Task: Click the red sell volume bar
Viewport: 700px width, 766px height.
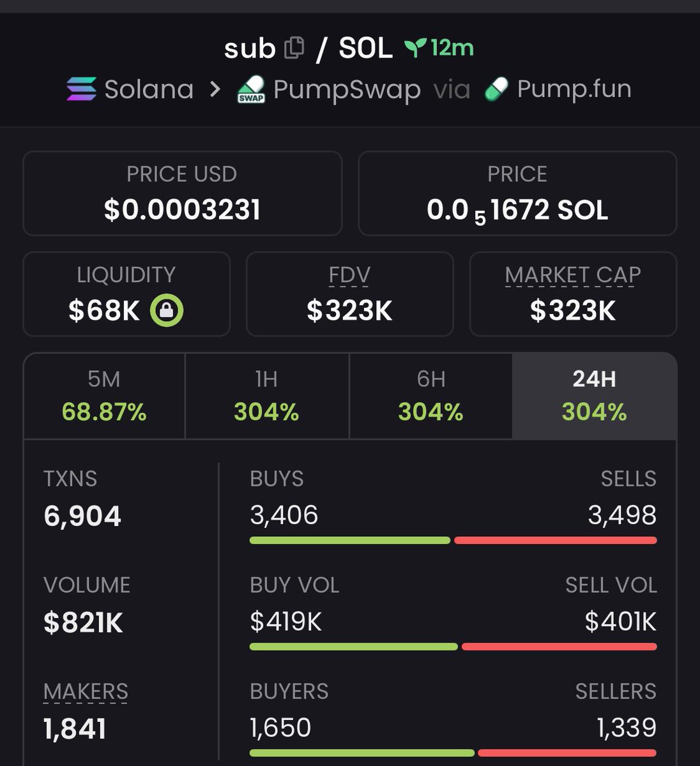Action: click(559, 647)
